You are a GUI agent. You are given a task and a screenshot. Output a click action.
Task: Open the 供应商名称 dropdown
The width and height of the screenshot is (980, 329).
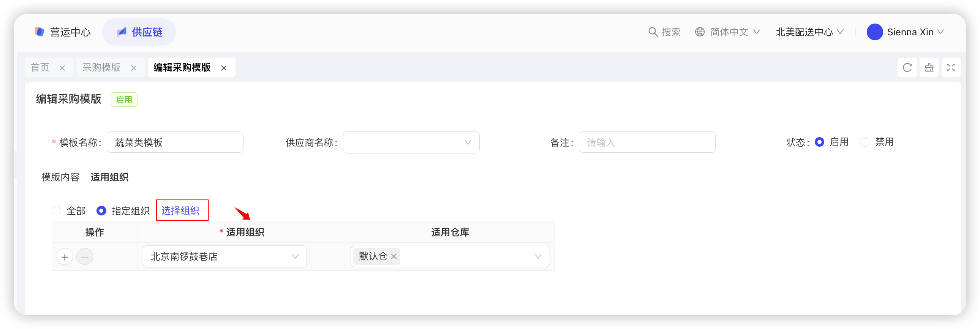click(411, 142)
